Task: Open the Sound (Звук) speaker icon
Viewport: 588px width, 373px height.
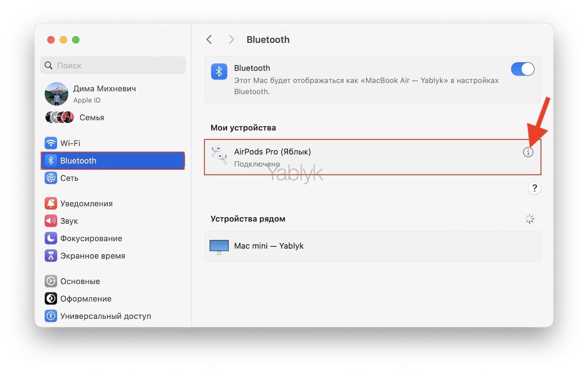Action: [x=51, y=221]
